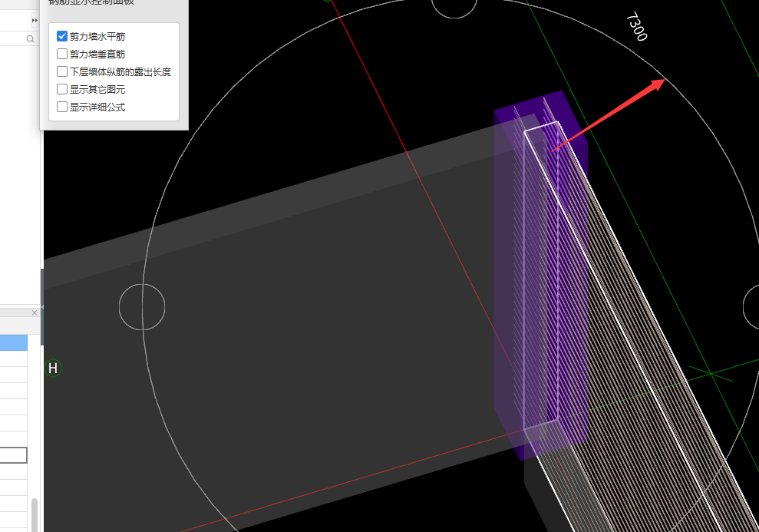Click the left panel splitter collapse handle
The width and height of the screenshot is (759, 532).
tap(42, 307)
